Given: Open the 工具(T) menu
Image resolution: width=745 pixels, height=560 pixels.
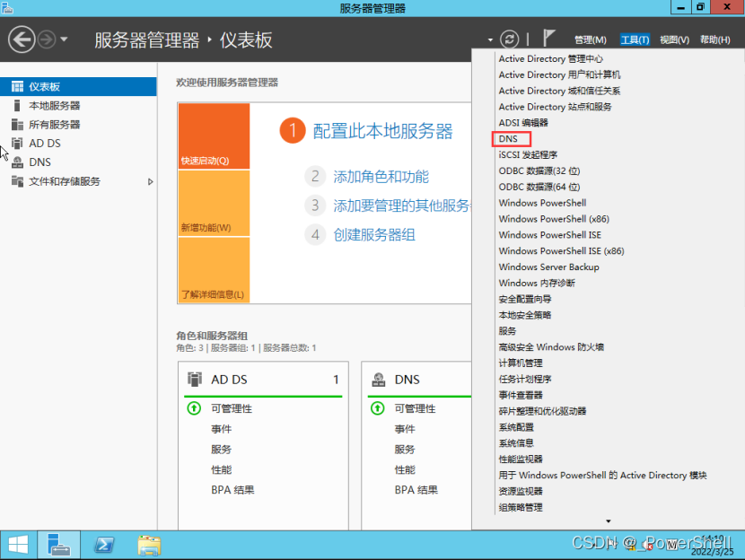Looking at the screenshot, I should (x=635, y=39).
